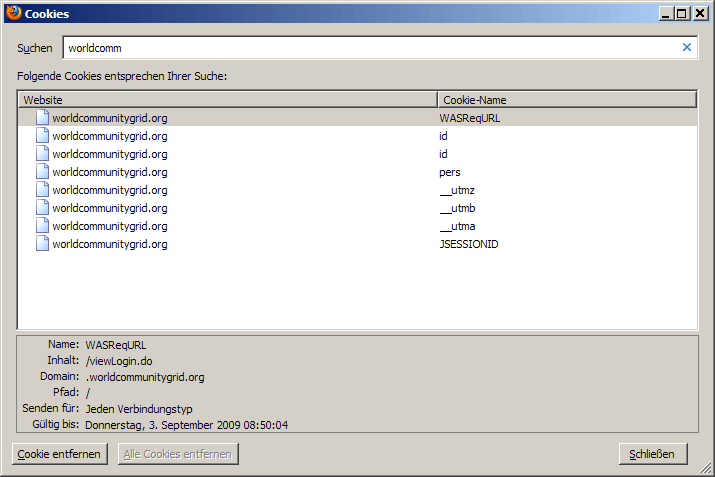Close the dialog with the Schließen button
Image resolution: width=715 pixels, height=477 pixels.
point(653,454)
